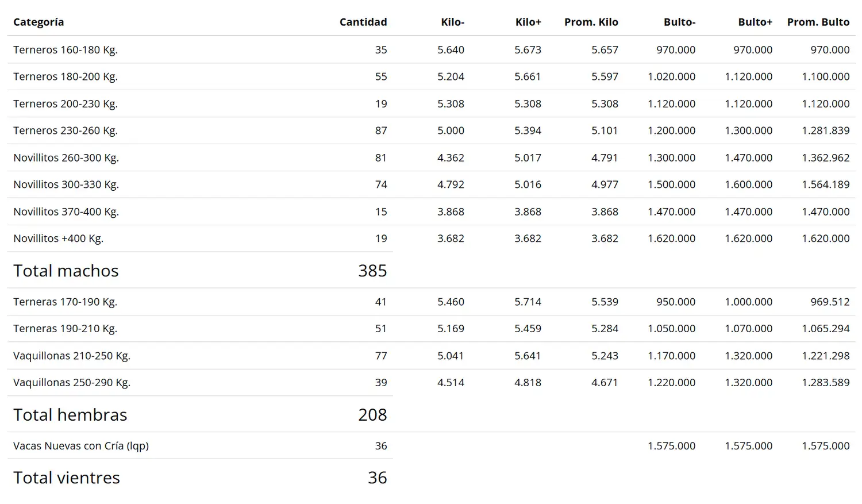Click the 385 total machos quantity
The height and width of the screenshot is (504, 862).
pos(372,271)
